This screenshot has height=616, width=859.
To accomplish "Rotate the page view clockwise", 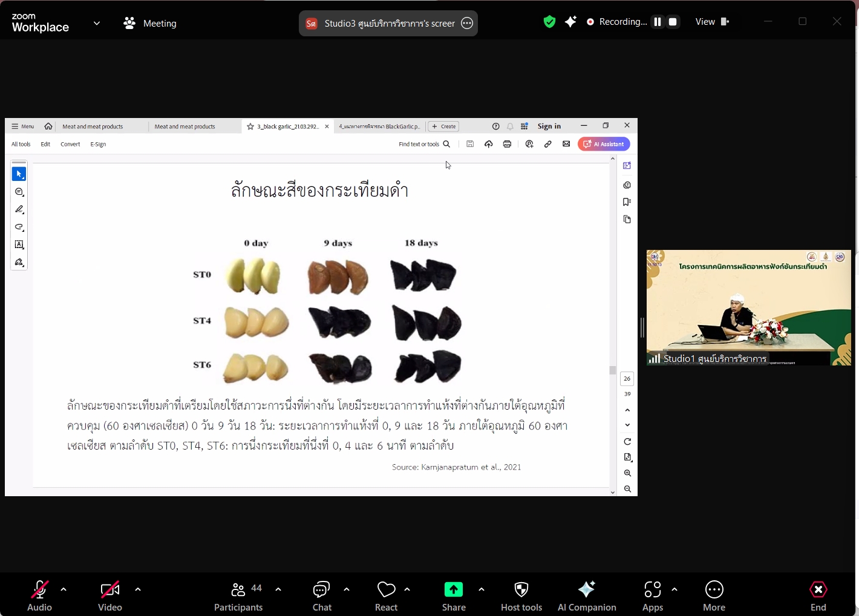I will pyautogui.click(x=627, y=442).
